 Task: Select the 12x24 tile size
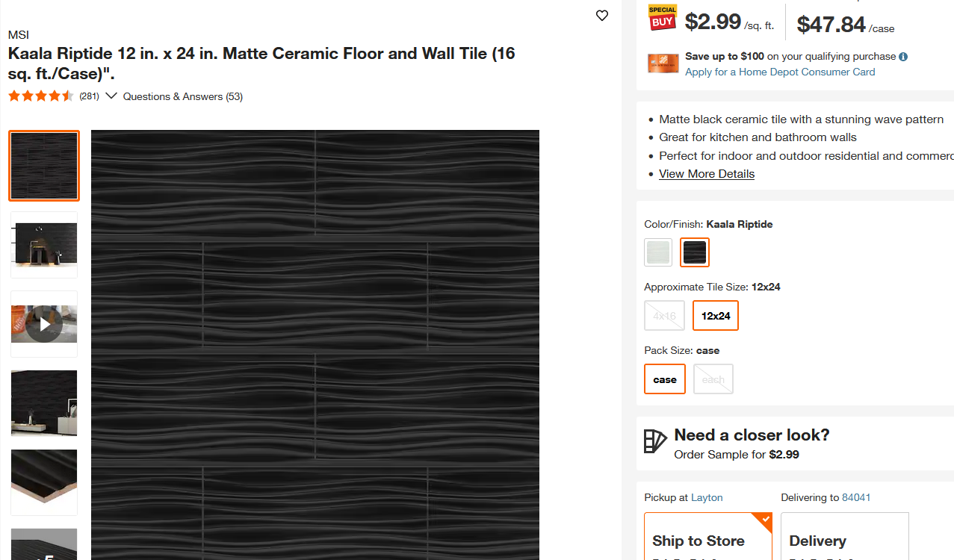click(x=715, y=315)
